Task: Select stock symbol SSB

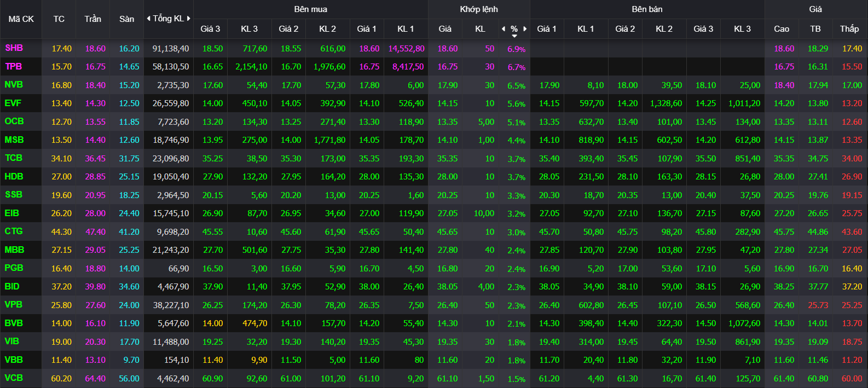Action: tap(14, 195)
